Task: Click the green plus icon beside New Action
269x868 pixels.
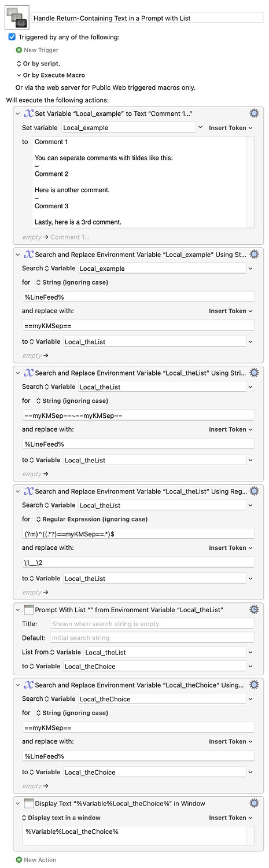Action: pyautogui.click(x=19, y=859)
